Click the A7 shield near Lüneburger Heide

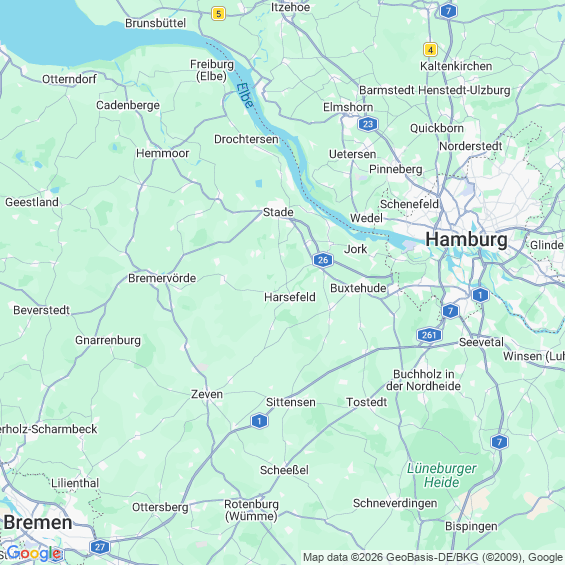(x=499, y=442)
